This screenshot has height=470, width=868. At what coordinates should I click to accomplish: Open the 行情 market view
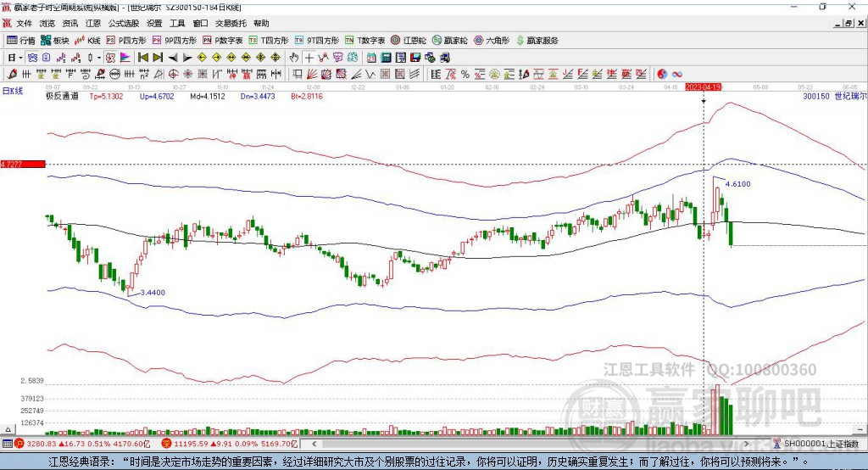click(x=21, y=41)
